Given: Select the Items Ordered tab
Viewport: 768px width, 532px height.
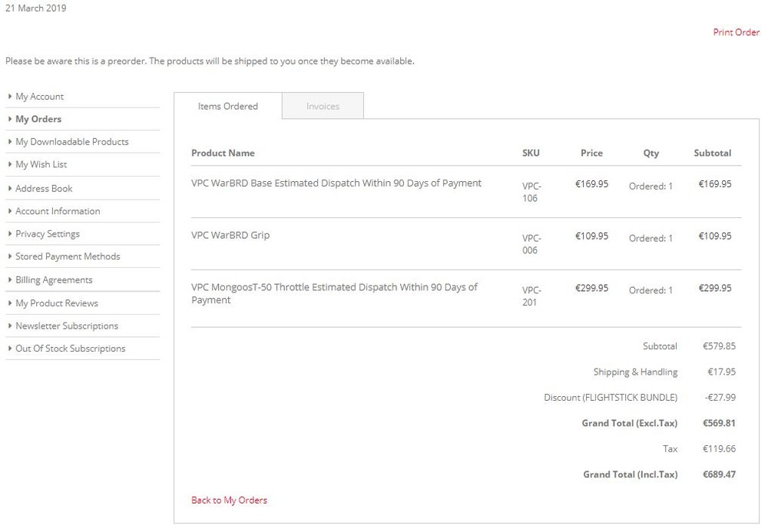Looking at the screenshot, I should click(228, 107).
